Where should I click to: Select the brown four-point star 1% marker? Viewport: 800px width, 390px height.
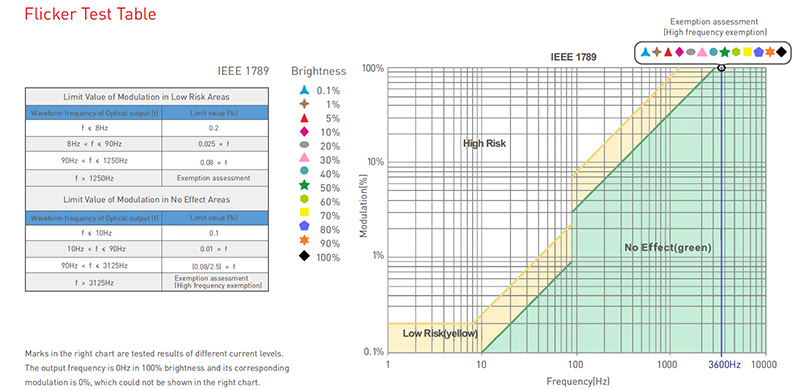pos(305,104)
